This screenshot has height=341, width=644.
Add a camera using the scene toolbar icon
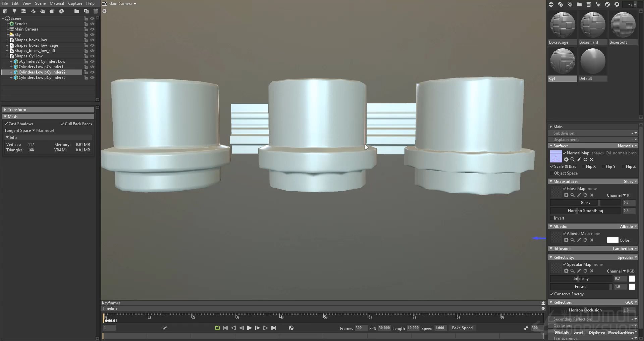(24, 11)
